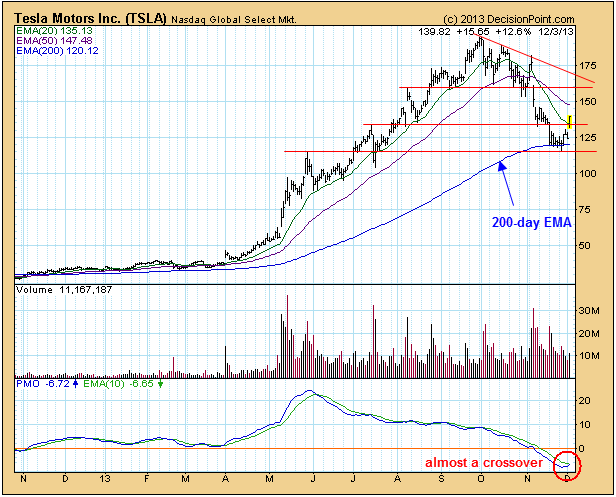Screen dimensions: 616x497
Task: Click the "almost a crossover" annotation text
Action: click(483, 464)
